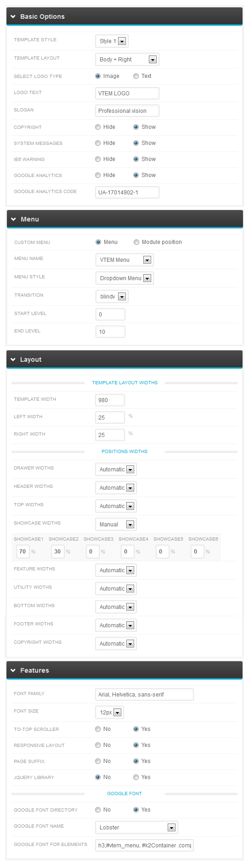Collapse the Menu section chevron
This screenshot has width=249, height=868.
tap(13, 219)
